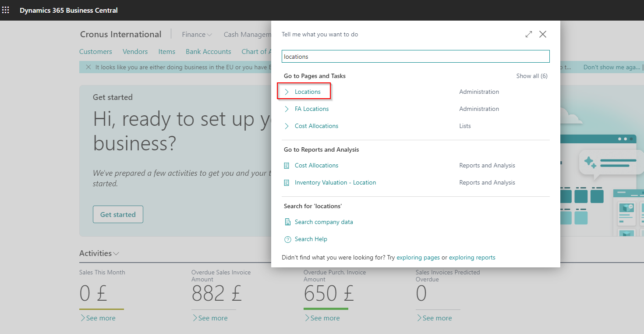Click report icon beside Cost Allocations report
Image resolution: width=644 pixels, height=334 pixels.
[287, 165]
